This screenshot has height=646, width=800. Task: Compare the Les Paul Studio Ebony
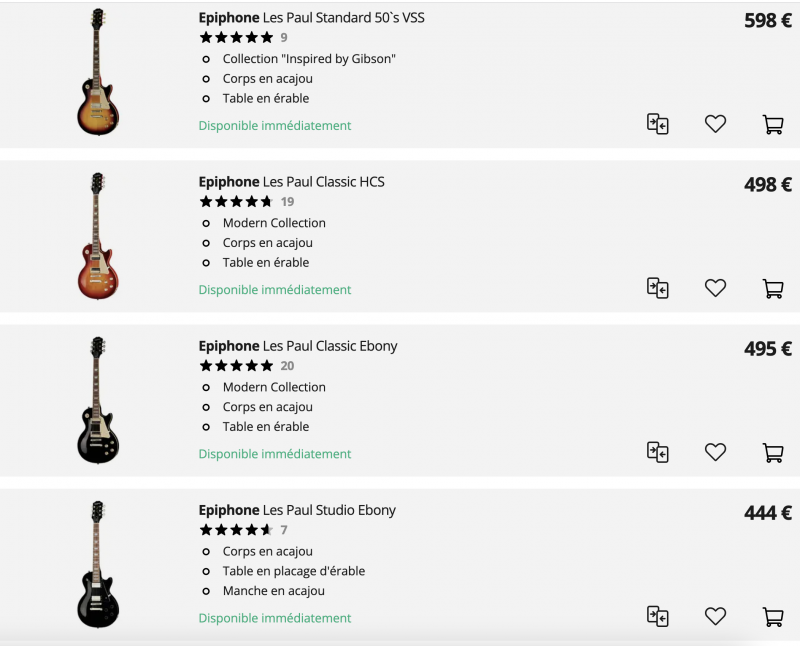657,616
